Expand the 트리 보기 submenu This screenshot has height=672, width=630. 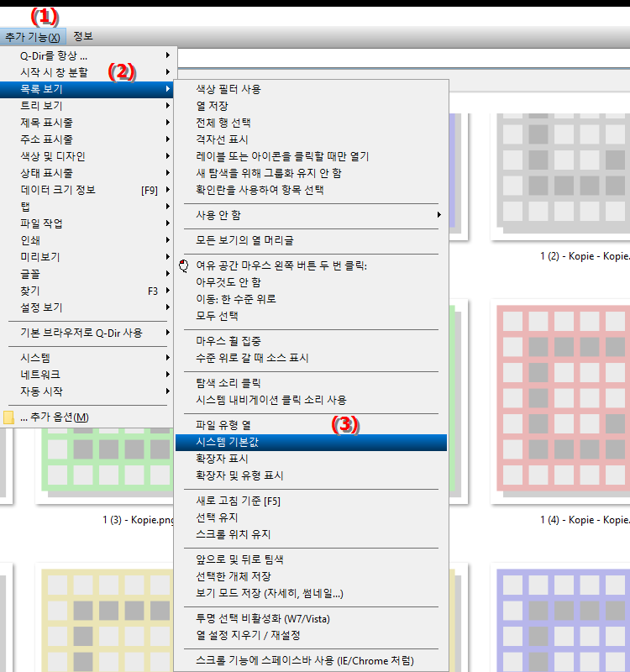pyautogui.click(x=88, y=106)
